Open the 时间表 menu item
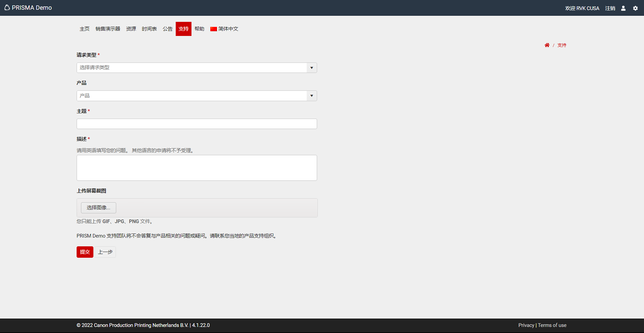The image size is (644, 333). [x=149, y=29]
